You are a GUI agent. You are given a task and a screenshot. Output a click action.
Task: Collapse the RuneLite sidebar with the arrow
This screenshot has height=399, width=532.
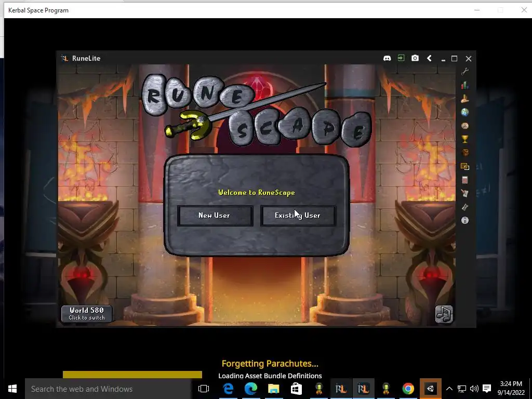[x=429, y=58]
